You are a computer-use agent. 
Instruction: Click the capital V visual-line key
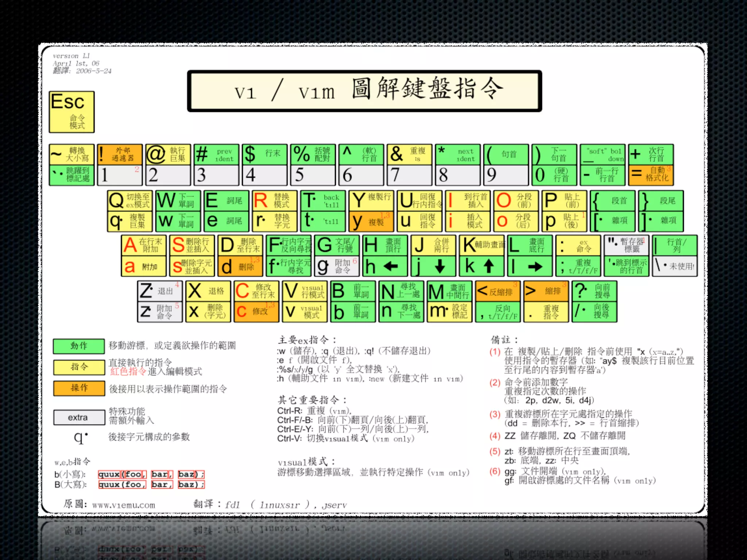pos(304,291)
